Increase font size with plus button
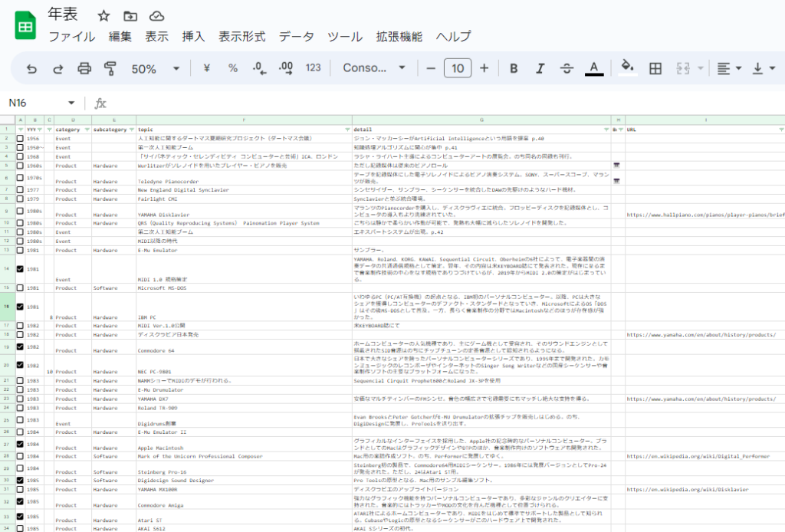Viewport: 785px width, 532px height. [484, 68]
